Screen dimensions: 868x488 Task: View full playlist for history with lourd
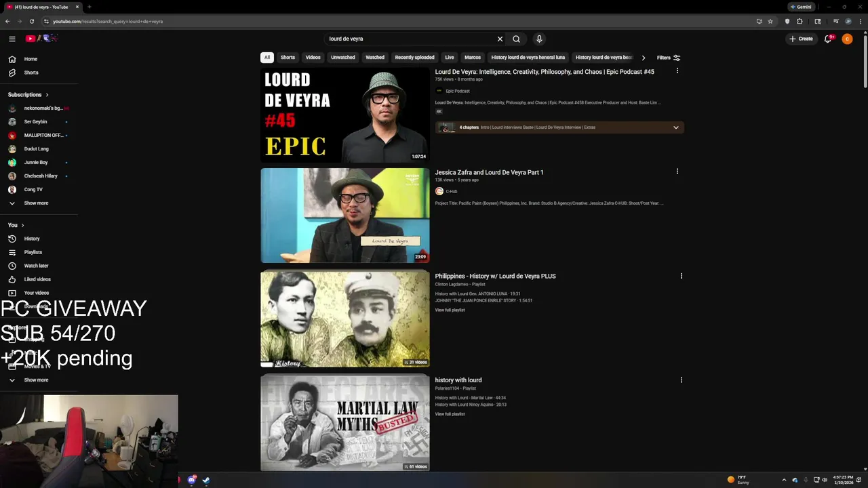pyautogui.click(x=450, y=414)
